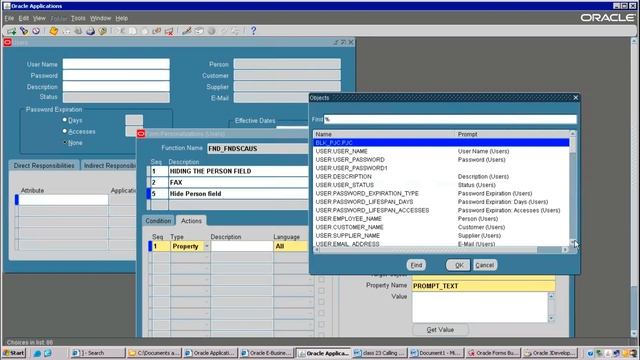
Task: Click the User Name input field
Action: (116, 64)
